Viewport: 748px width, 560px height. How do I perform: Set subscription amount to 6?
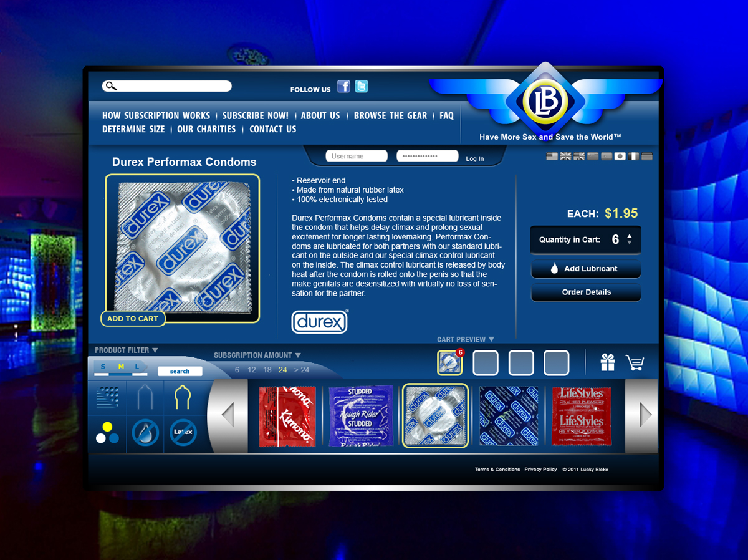237,370
